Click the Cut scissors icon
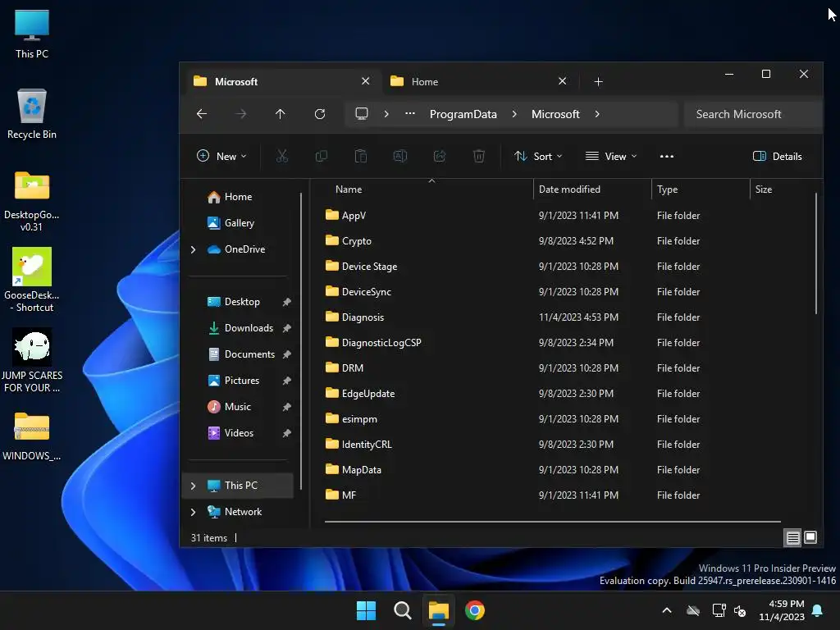Image resolution: width=840 pixels, height=630 pixels. (x=282, y=156)
